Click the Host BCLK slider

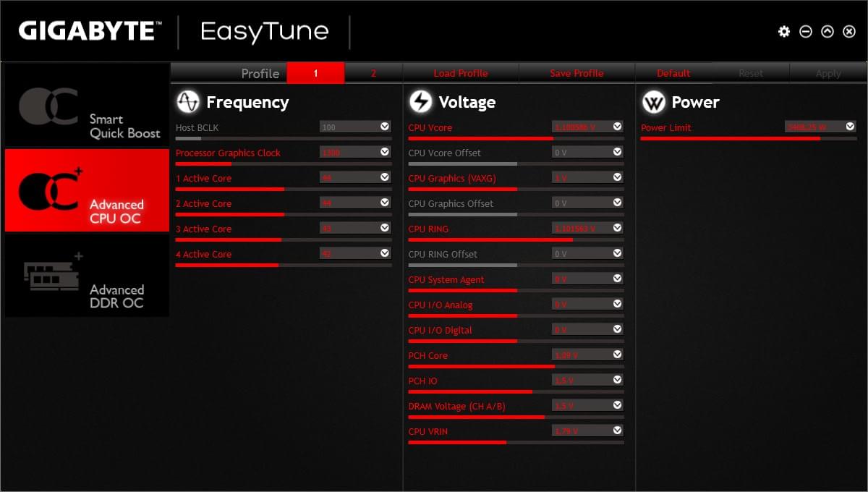(x=284, y=138)
